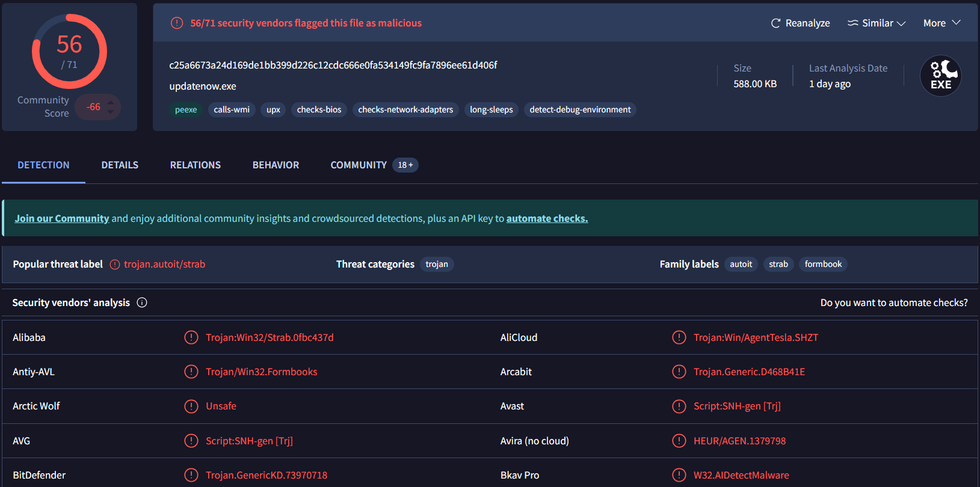Click the calls-wmi tag
The height and width of the screenshot is (487, 980).
click(232, 109)
